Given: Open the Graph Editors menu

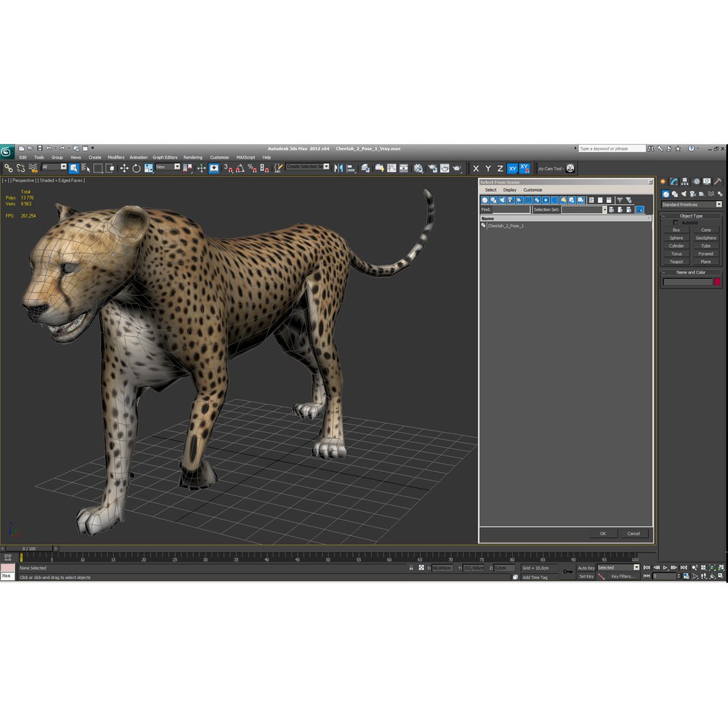Looking at the screenshot, I should tap(165, 157).
